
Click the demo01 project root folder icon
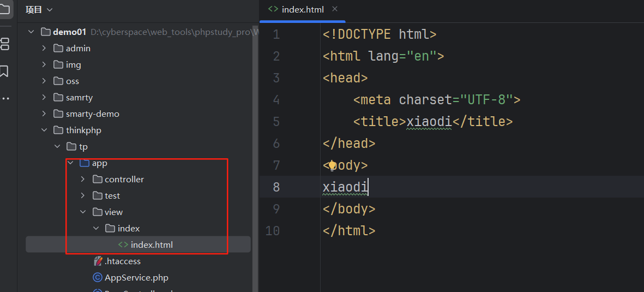(x=46, y=32)
